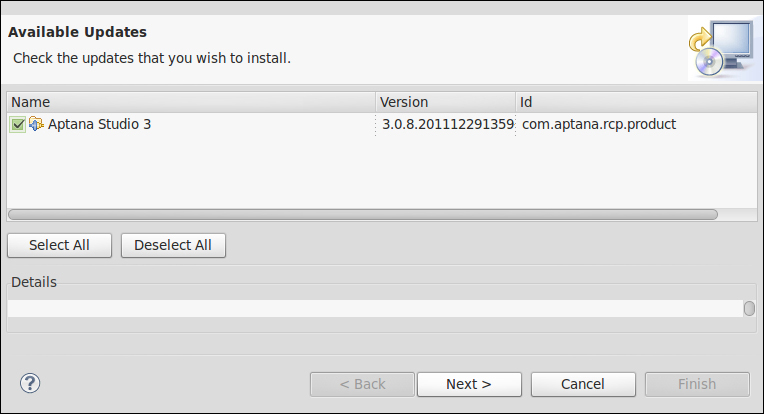The height and width of the screenshot is (414, 764).
Task: Click the install wizard computer and disc icon
Action: tap(722, 48)
